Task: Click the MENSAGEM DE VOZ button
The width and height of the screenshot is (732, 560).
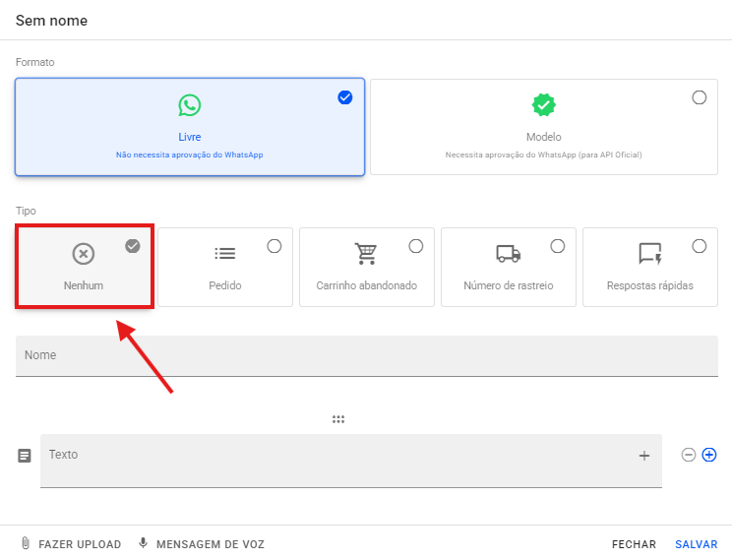Action: [x=202, y=544]
